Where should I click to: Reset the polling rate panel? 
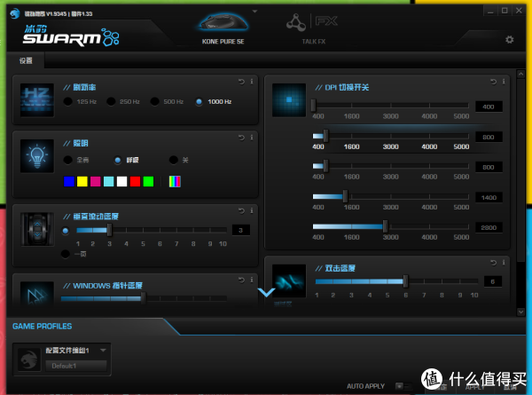(x=241, y=82)
